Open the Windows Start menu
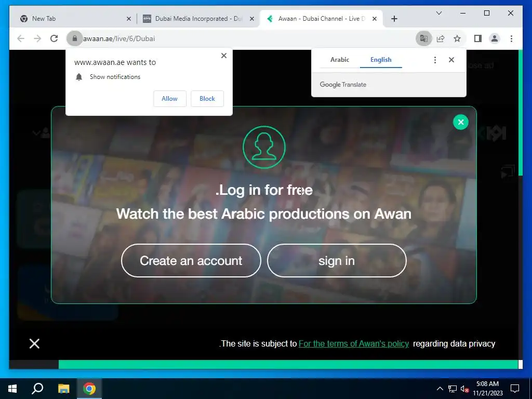 tap(12, 389)
